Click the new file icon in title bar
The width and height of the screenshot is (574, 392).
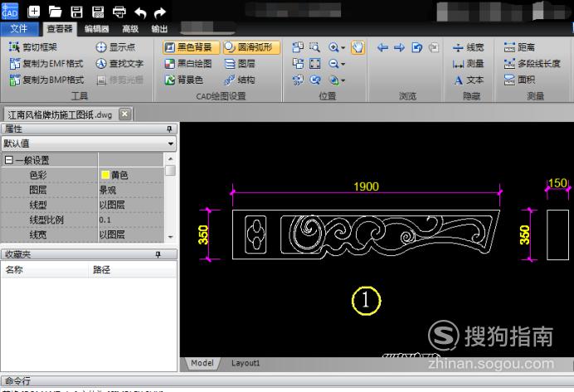click(34, 12)
